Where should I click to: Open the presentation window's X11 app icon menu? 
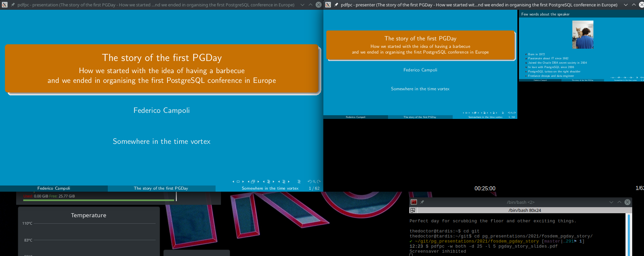click(5, 5)
